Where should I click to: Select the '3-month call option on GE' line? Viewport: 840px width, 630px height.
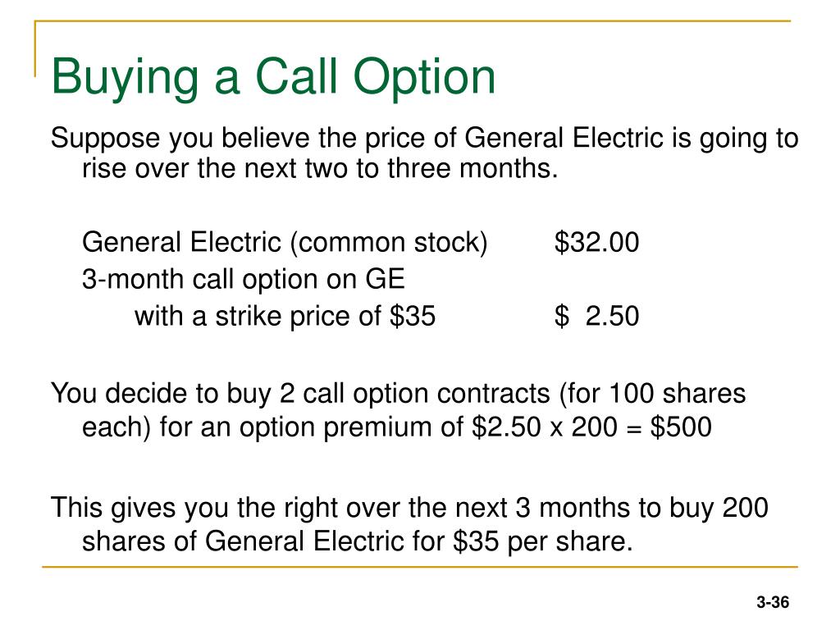(x=243, y=279)
